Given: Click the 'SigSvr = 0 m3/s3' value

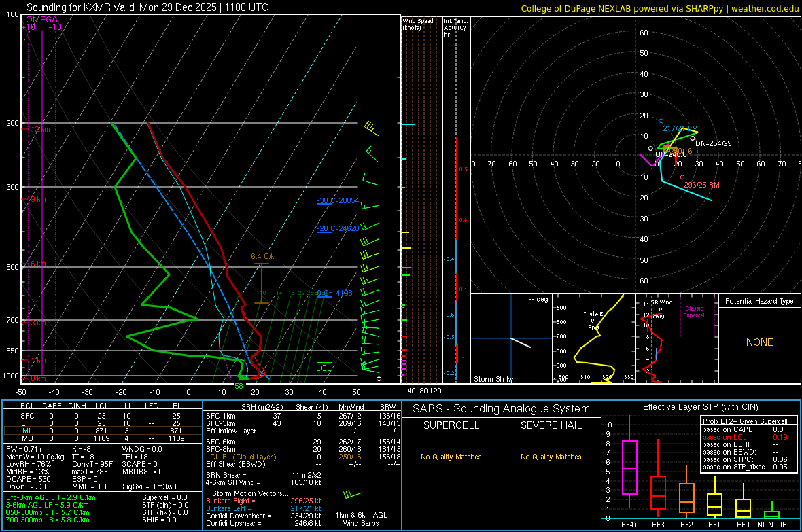Looking at the screenshot, I should tap(150, 486).
